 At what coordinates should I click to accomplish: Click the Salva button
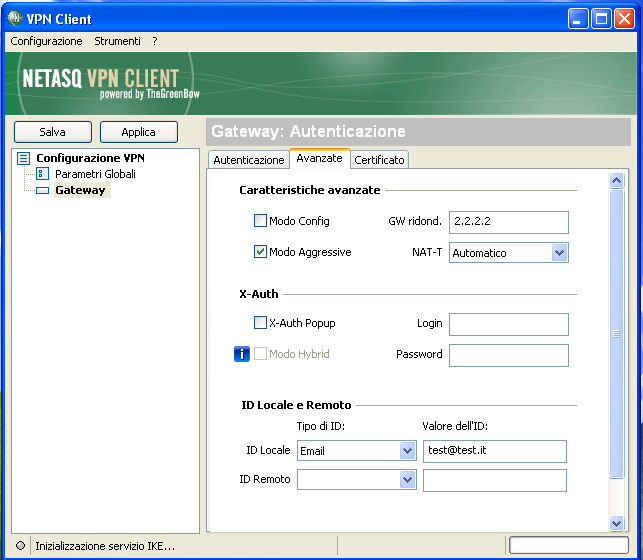pos(52,132)
